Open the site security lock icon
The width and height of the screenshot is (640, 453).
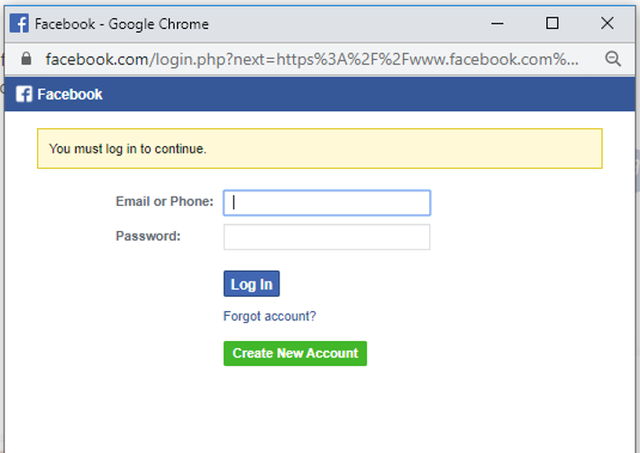26,58
